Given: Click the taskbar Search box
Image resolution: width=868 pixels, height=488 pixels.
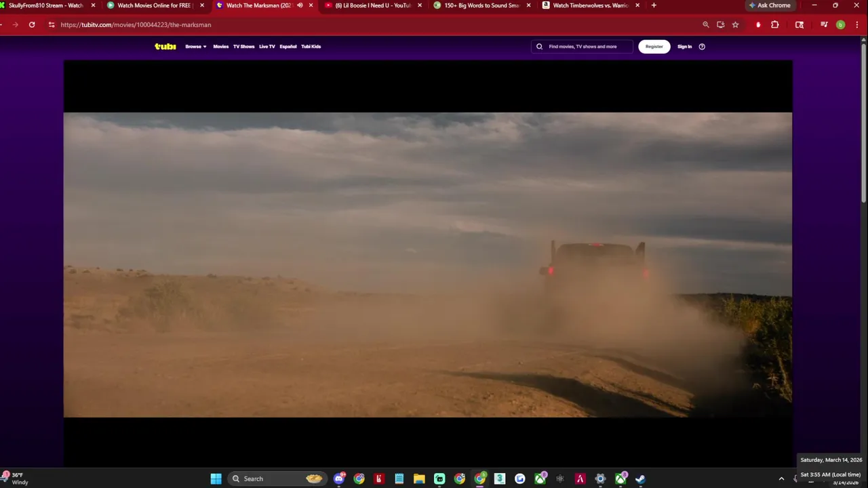Looking at the screenshot, I should [x=277, y=479].
